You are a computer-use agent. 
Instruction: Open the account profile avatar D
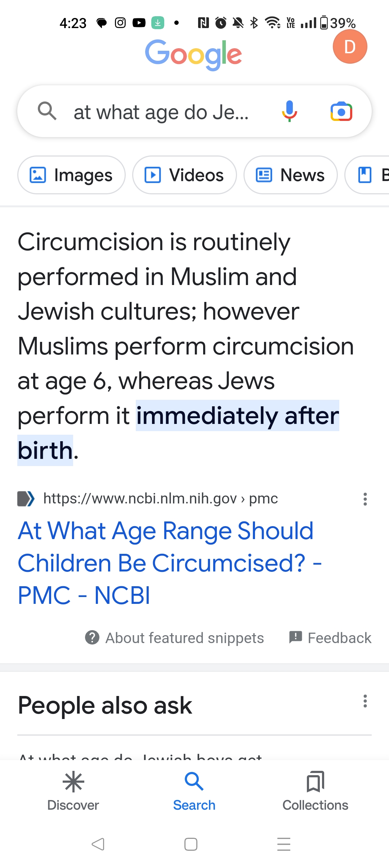coord(350,47)
